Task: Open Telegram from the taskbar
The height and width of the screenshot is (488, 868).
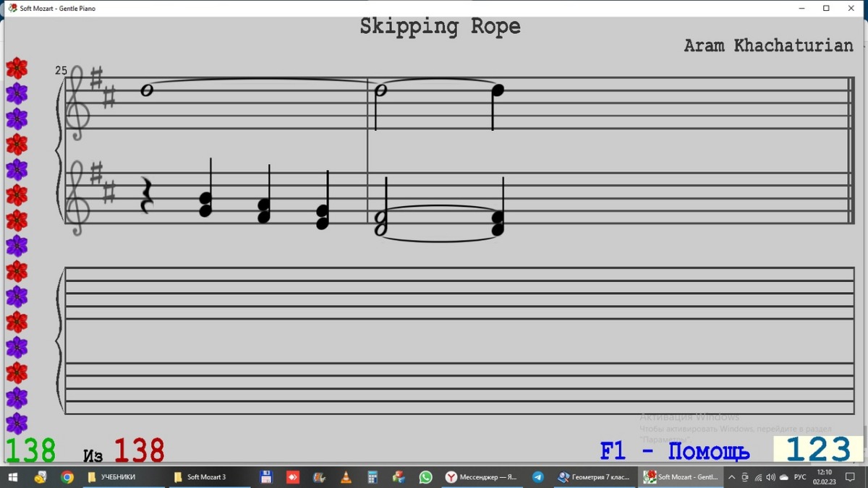Action: click(x=537, y=477)
